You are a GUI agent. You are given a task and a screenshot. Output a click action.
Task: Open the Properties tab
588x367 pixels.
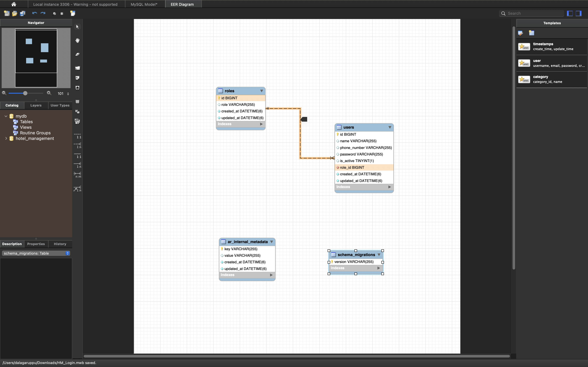[36, 244]
